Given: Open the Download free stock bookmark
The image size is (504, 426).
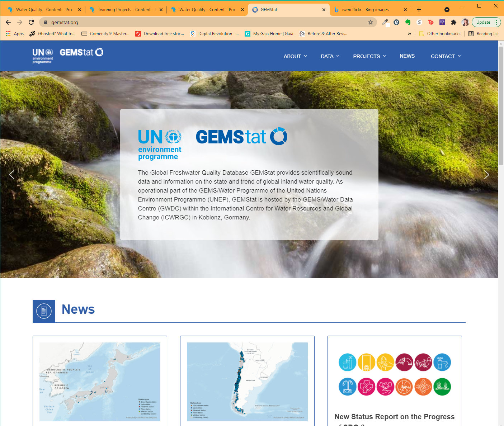Looking at the screenshot, I should [x=160, y=34].
